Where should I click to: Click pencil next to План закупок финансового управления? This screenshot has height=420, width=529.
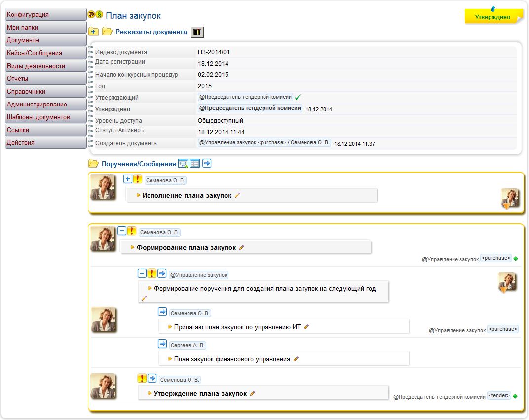296,359
